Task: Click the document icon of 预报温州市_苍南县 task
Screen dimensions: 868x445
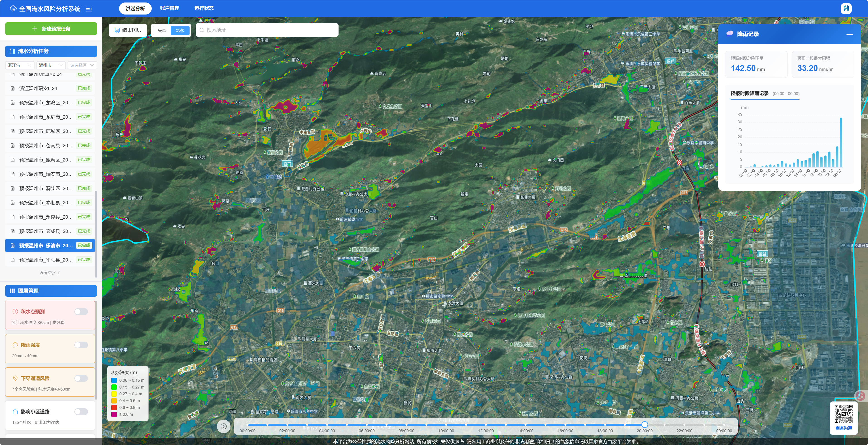Action: coord(13,146)
